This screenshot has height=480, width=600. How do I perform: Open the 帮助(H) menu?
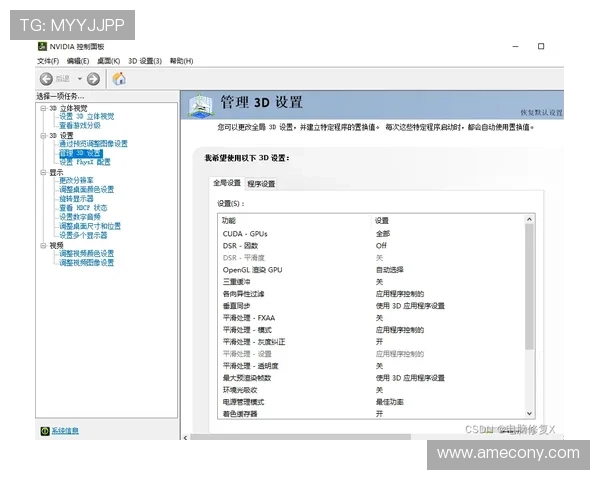coord(181,61)
